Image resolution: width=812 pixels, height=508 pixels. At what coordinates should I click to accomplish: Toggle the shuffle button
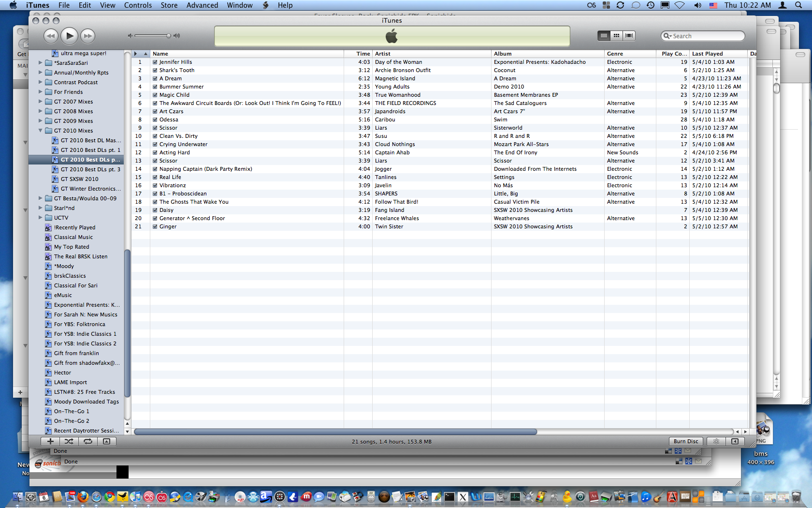click(69, 441)
